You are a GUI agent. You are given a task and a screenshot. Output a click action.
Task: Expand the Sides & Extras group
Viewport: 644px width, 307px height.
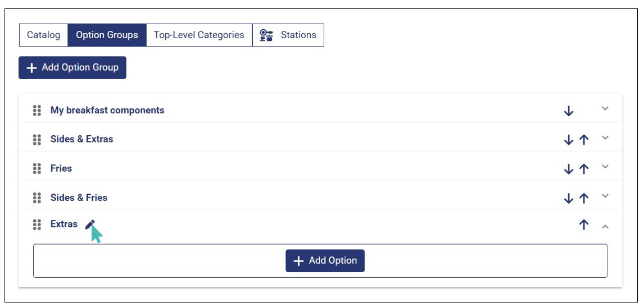click(605, 138)
